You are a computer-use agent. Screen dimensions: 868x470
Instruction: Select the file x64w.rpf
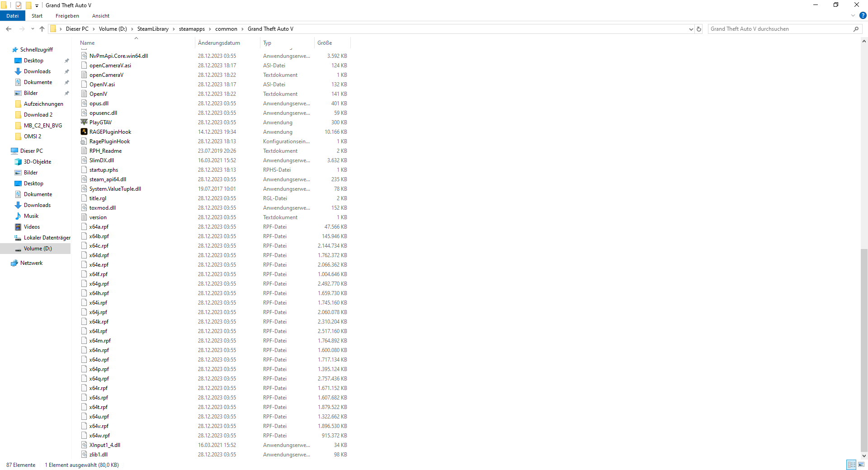tap(99, 436)
